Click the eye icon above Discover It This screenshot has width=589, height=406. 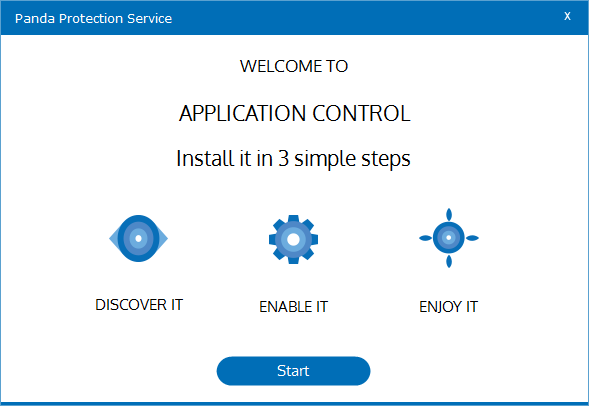[x=138, y=238]
